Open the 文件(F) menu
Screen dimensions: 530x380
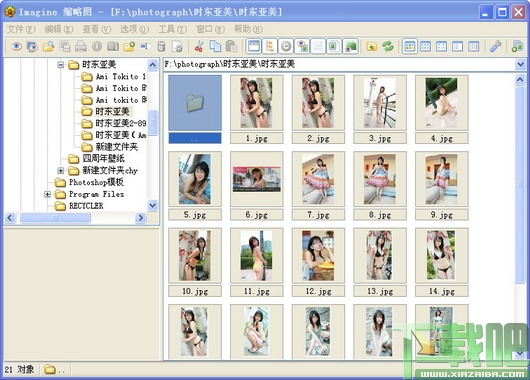pyautogui.click(x=21, y=29)
